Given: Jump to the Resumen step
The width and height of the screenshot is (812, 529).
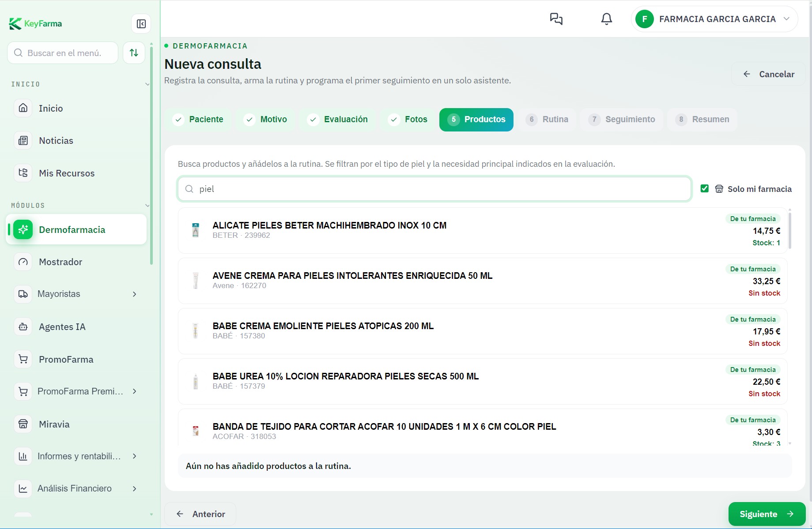Looking at the screenshot, I should click(702, 120).
